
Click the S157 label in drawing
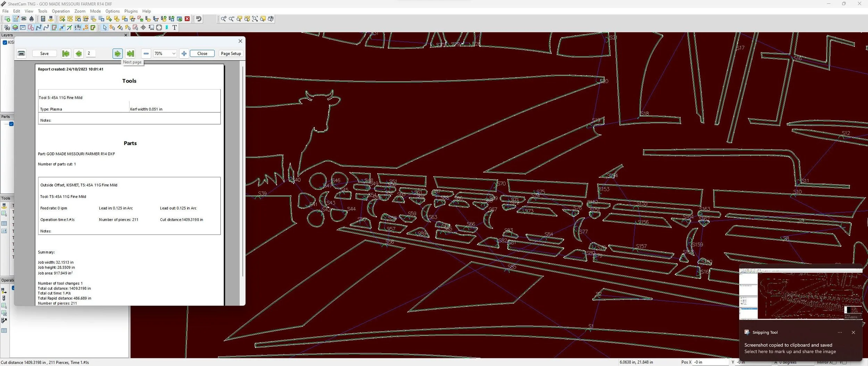click(641, 246)
